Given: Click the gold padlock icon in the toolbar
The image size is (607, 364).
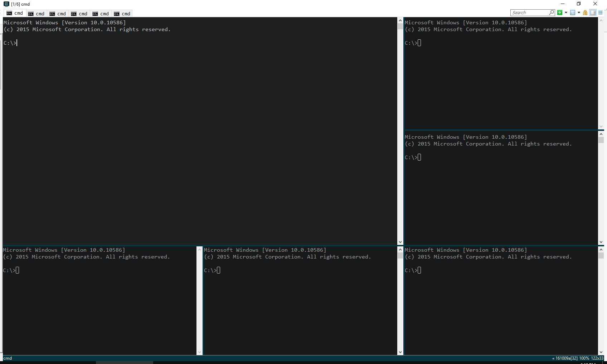Looking at the screenshot, I should [585, 13].
